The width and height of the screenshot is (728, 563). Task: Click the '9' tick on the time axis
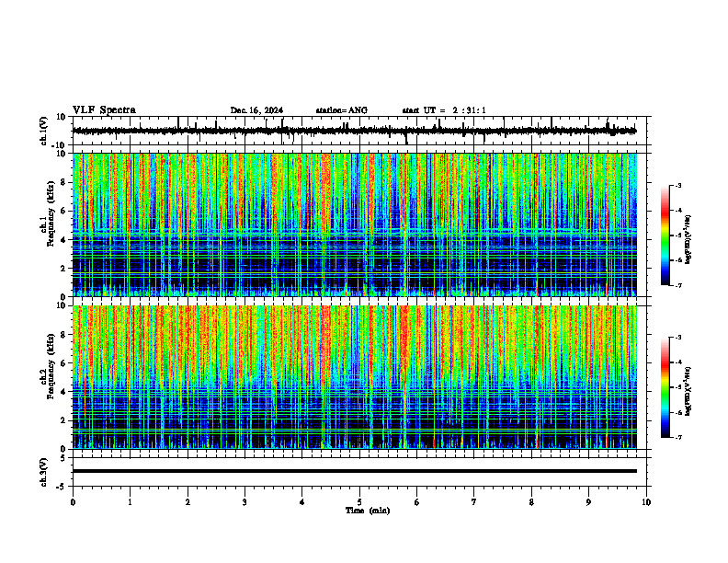[588, 502]
